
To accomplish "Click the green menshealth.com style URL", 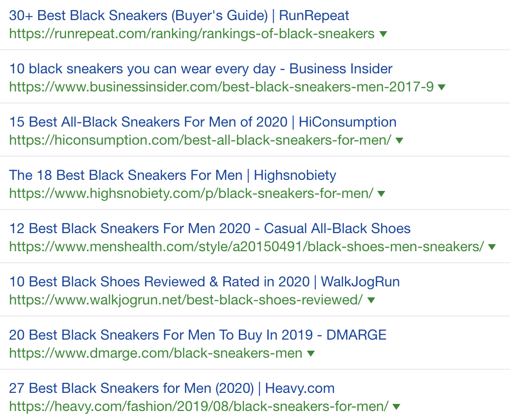I will (246, 247).
